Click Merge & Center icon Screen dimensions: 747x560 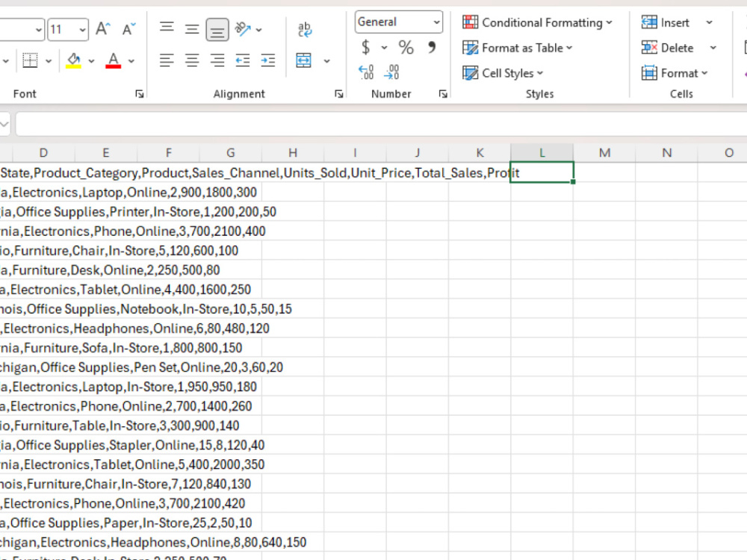tap(303, 60)
